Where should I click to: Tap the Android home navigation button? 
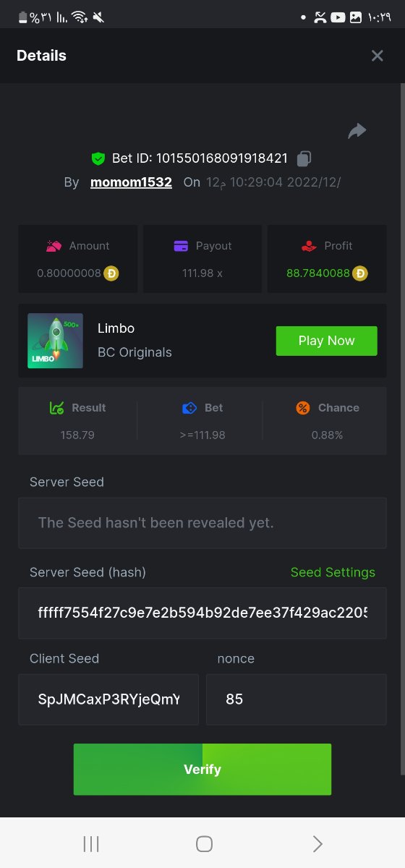click(x=204, y=843)
